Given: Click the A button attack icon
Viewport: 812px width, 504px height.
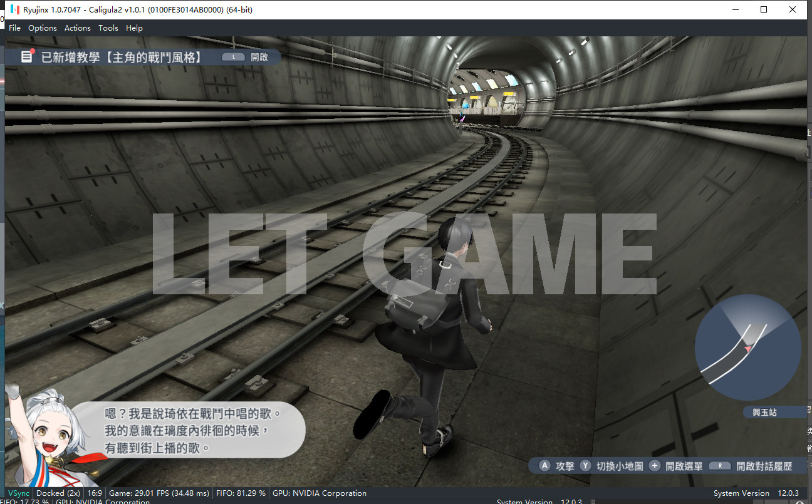Looking at the screenshot, I should pos(544,466).
